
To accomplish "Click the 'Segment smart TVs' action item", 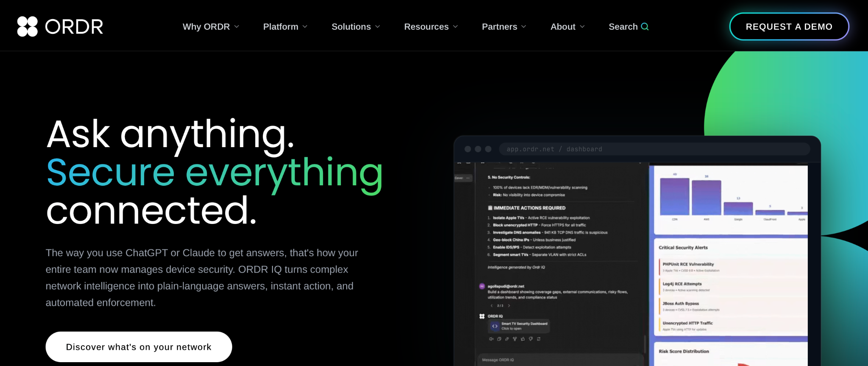I will pos(540,255).
